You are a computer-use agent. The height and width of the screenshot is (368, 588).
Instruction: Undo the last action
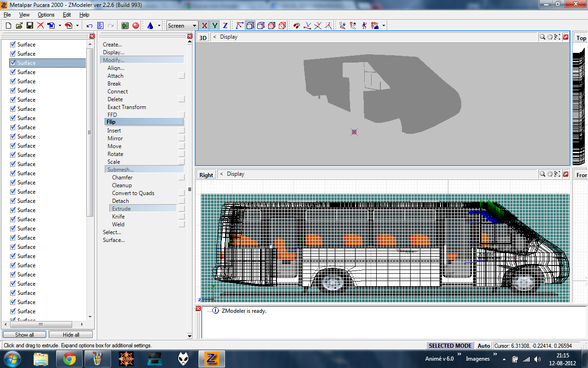tap(90, 26)
